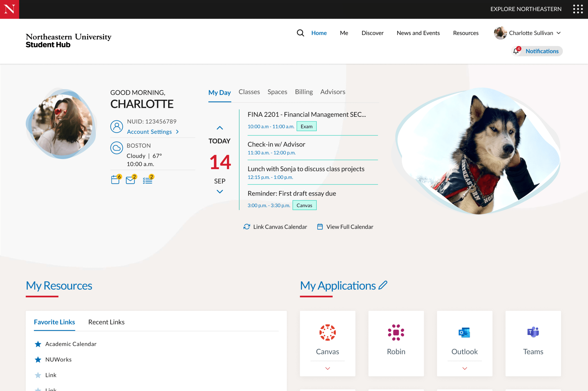Open the Recent Links tab
Screen dimensions: 588x391
106,322
